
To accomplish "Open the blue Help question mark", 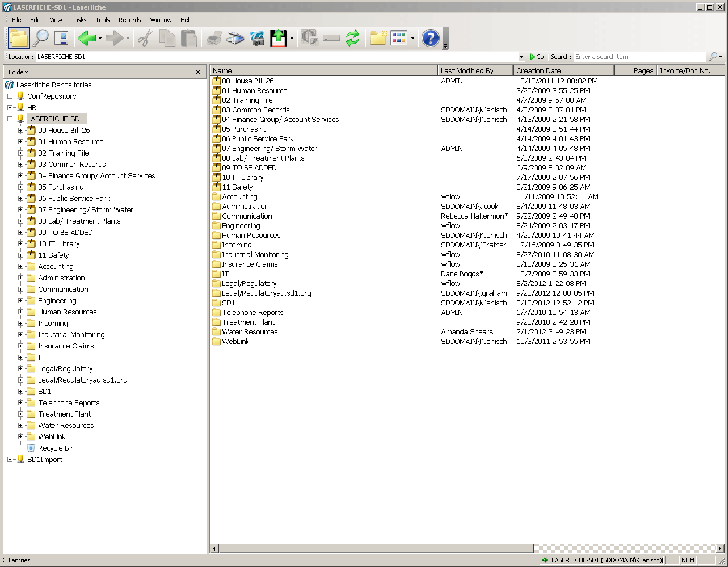I will coord(430,38).
